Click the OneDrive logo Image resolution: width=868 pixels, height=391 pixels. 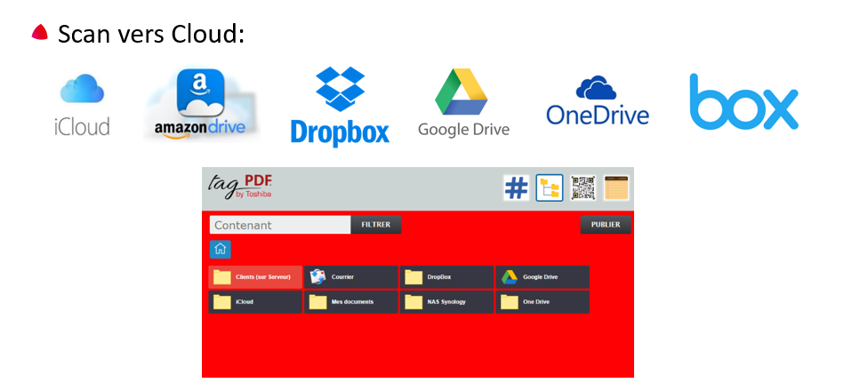(x=598, y=100)
